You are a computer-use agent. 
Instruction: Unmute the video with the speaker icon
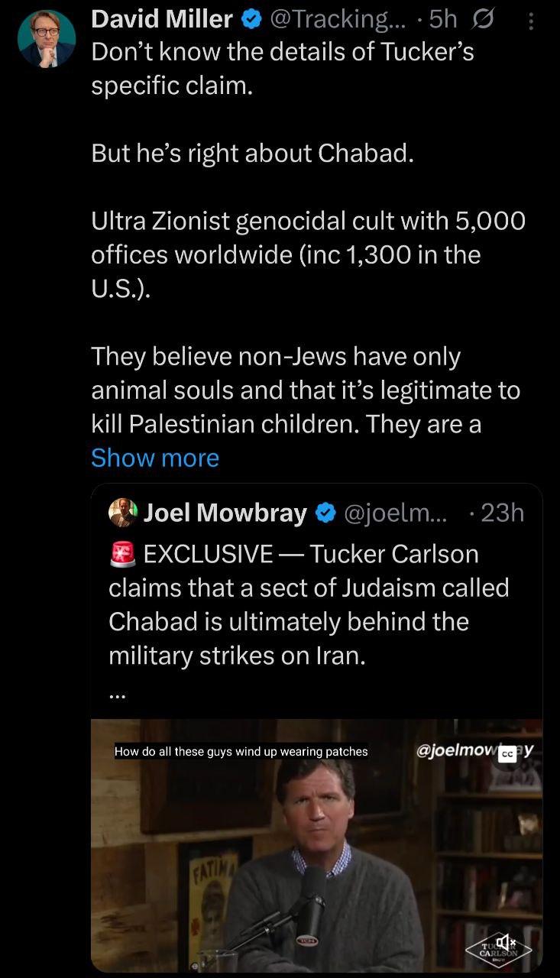click(x=507, y=943)
